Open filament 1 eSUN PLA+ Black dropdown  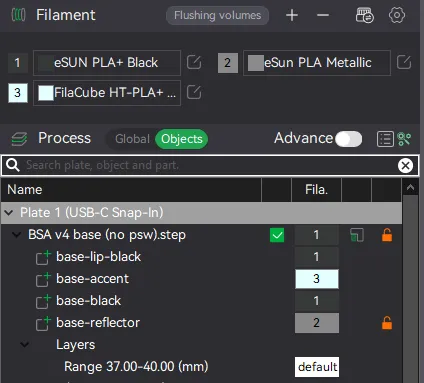point(107,63)
